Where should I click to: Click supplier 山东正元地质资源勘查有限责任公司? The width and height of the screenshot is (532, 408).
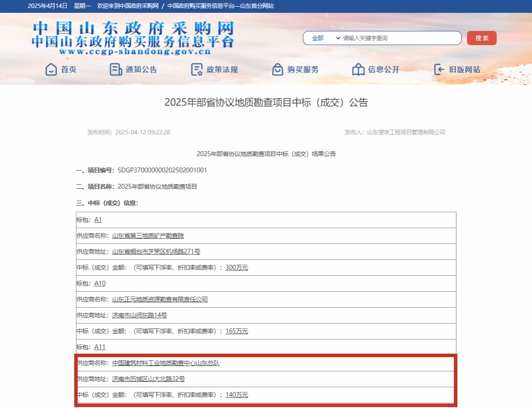point(160,299)
